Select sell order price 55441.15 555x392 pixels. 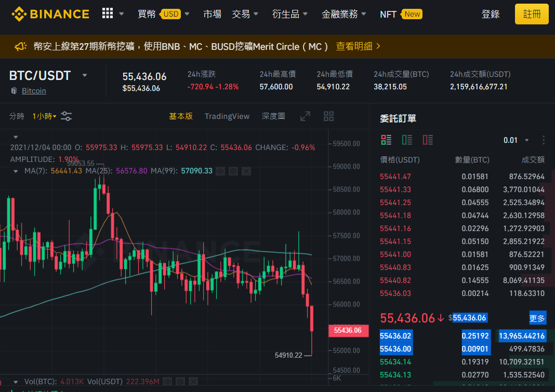(395, 241)
